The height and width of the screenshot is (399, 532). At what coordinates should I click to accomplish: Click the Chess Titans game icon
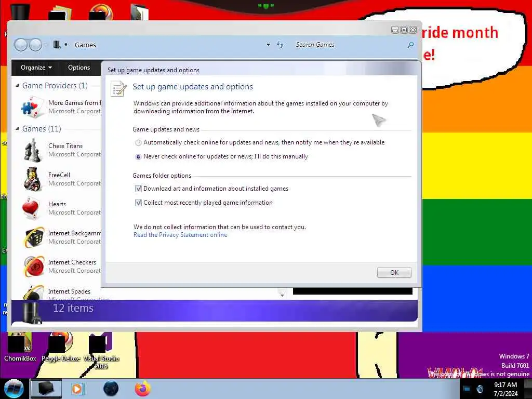[x=33, y=150]
